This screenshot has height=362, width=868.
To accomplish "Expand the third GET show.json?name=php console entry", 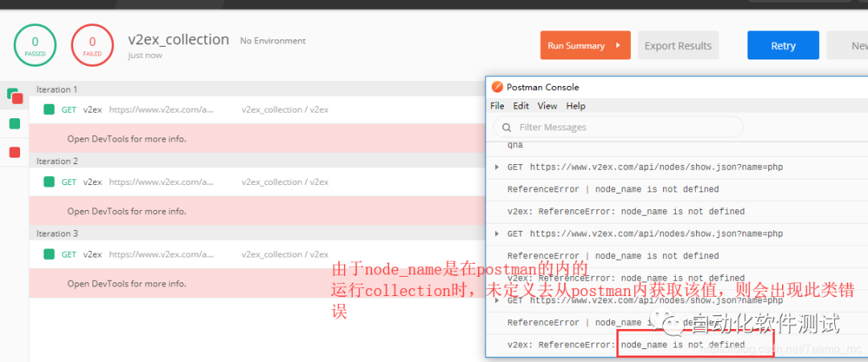I will pyautogui.click(x=497, y=301).
